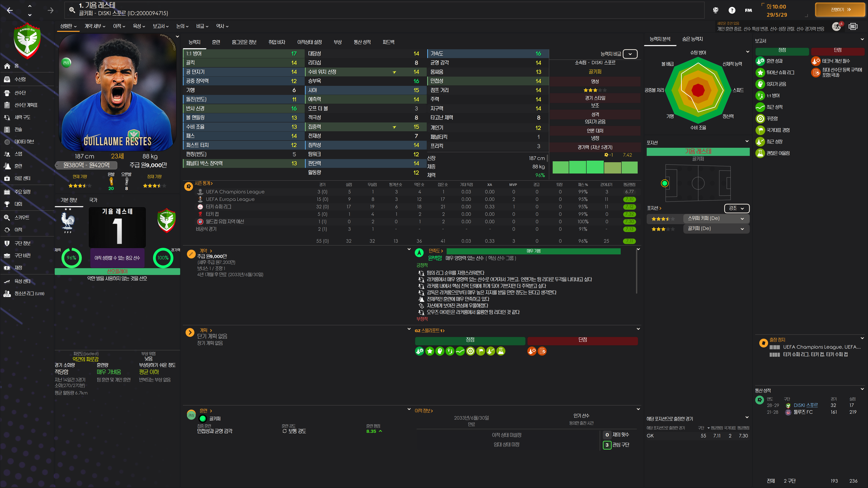Open the DISKI 스포르 club link
The image size is (868, 488).
pos(805,405)
